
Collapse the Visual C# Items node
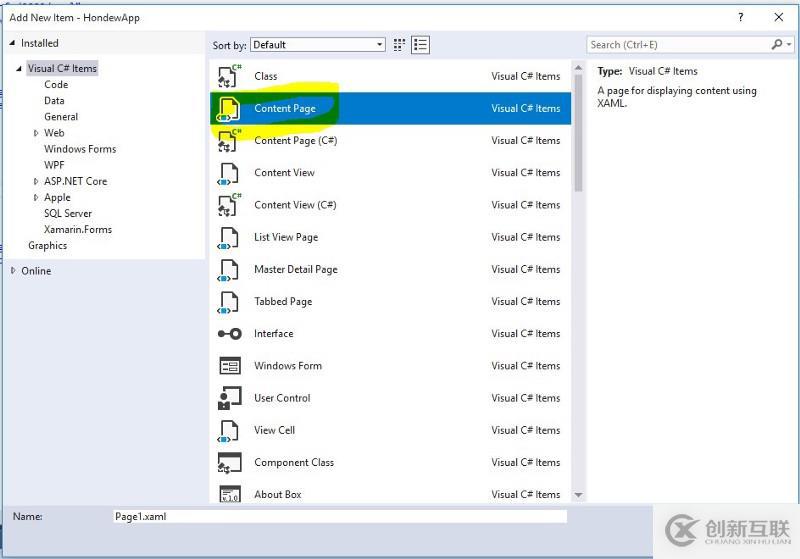(x=18, y=69)
